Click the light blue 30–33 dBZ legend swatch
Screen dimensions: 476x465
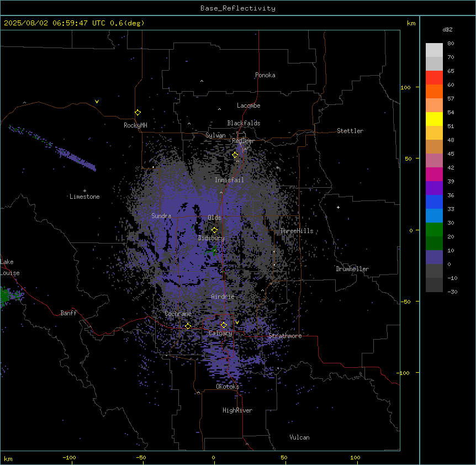point(434,216)
